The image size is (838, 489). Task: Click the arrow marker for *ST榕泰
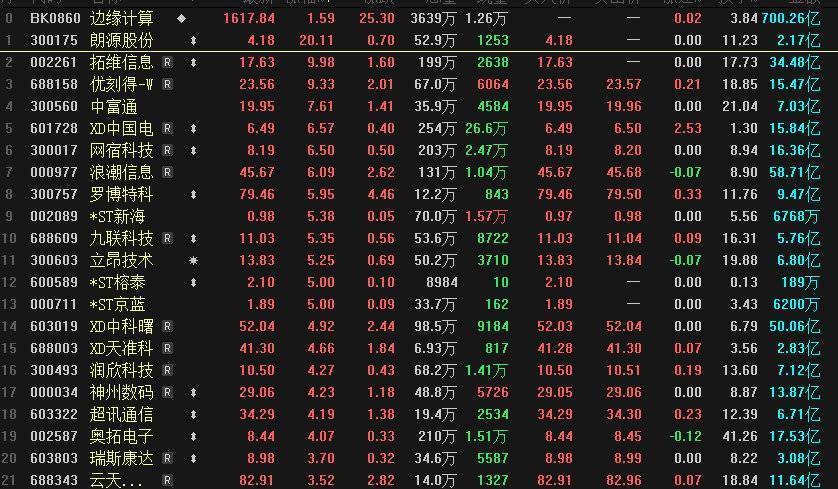pos(193,282)
